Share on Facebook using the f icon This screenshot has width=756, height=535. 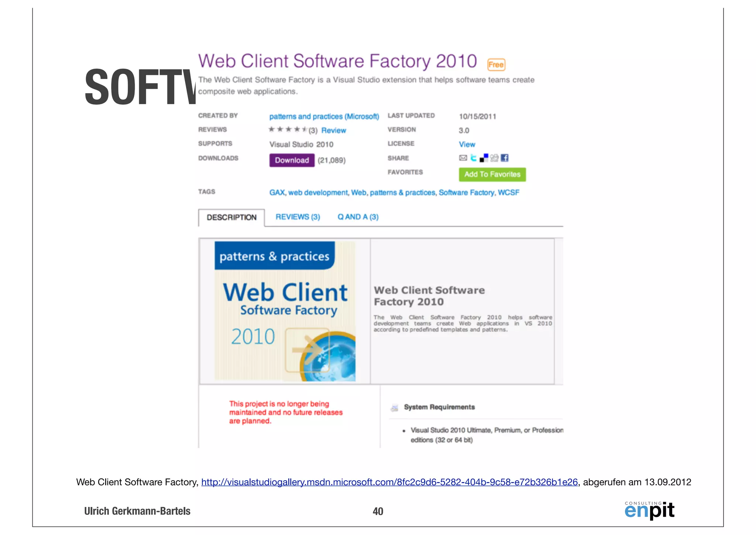click(x=505, y=158)
